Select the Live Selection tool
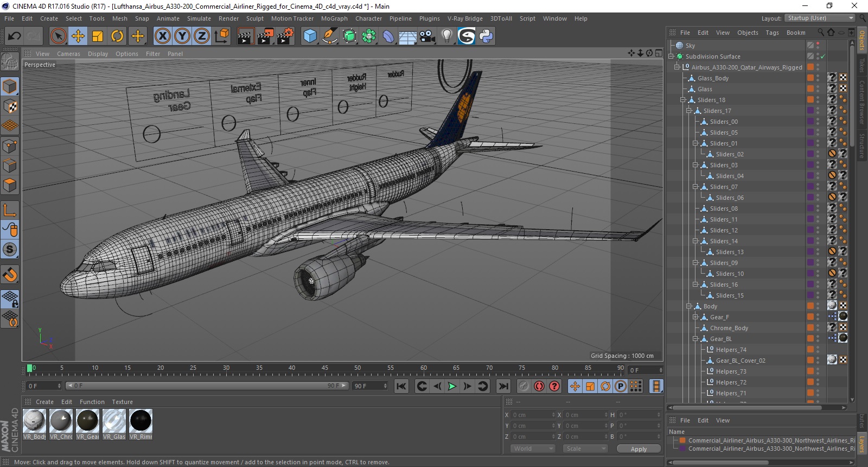Image resolution: width=868 pixels, height=467 pixels. 58,36
